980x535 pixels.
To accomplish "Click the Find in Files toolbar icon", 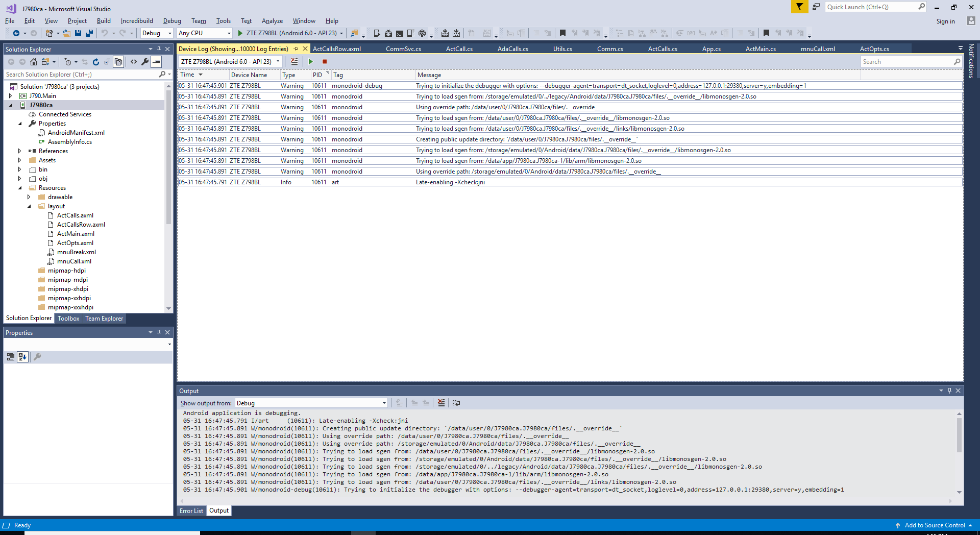I will pos(354,33).
